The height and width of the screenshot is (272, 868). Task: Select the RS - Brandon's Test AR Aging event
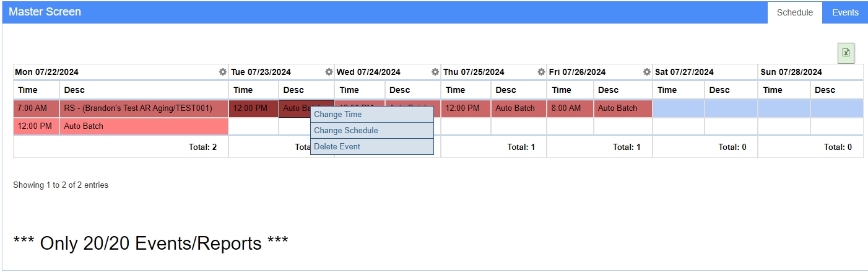pyautogui.click(x=144, y=108)
